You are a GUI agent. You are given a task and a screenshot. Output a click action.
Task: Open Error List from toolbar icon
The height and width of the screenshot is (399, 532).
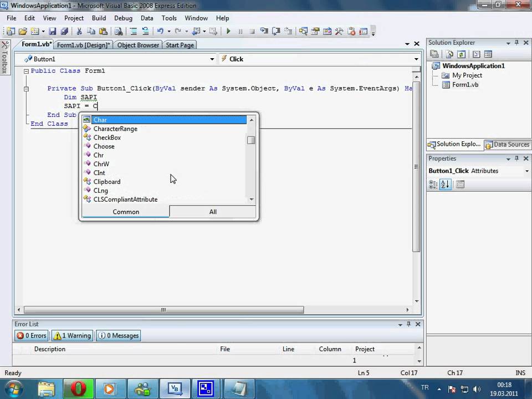click(x=351, y=32)
